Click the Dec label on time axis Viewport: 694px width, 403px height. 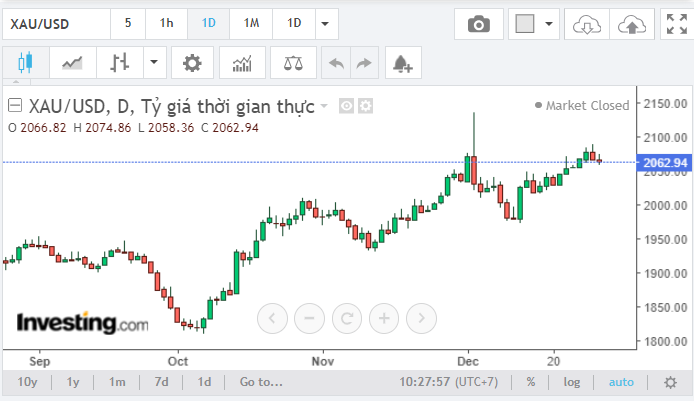(468, 361)
